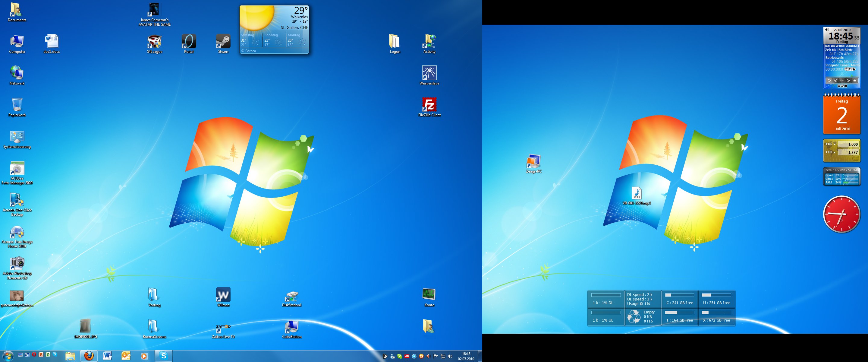Launch Excel from the quick launch bar
Image resolution: width=868 pixels, height=362 pixels.
(48, 354)
